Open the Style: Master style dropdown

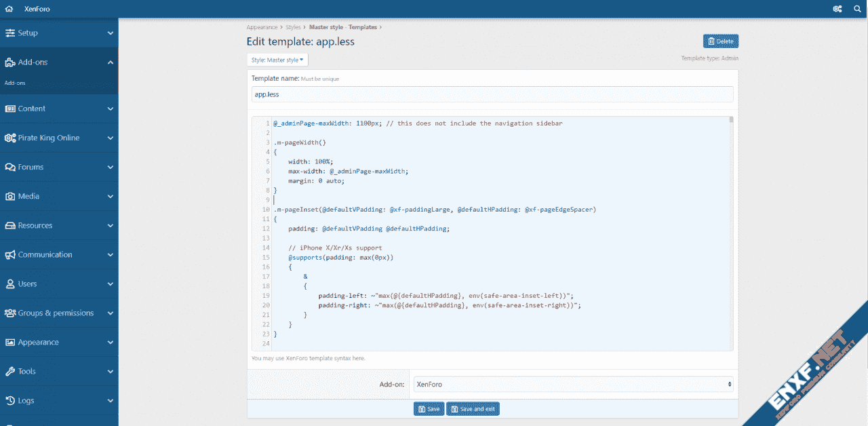point(277,60)
